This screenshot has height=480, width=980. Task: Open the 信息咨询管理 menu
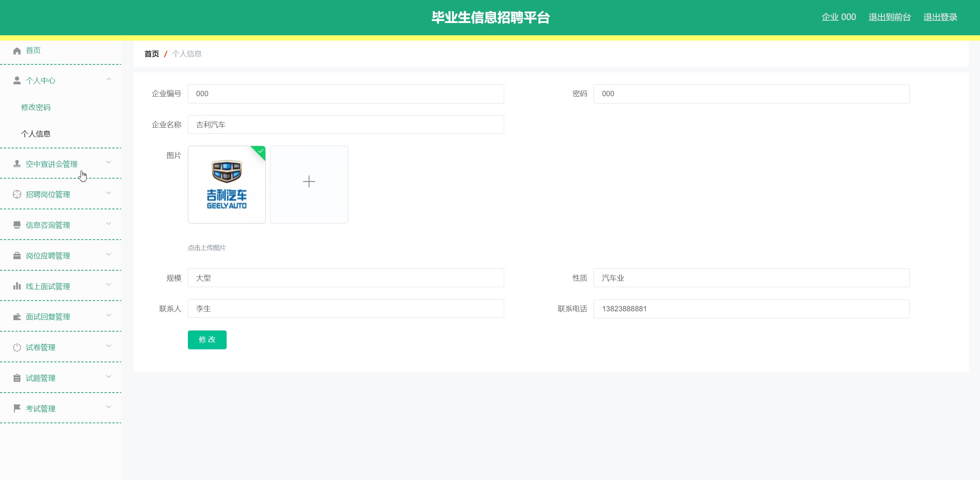61,225
